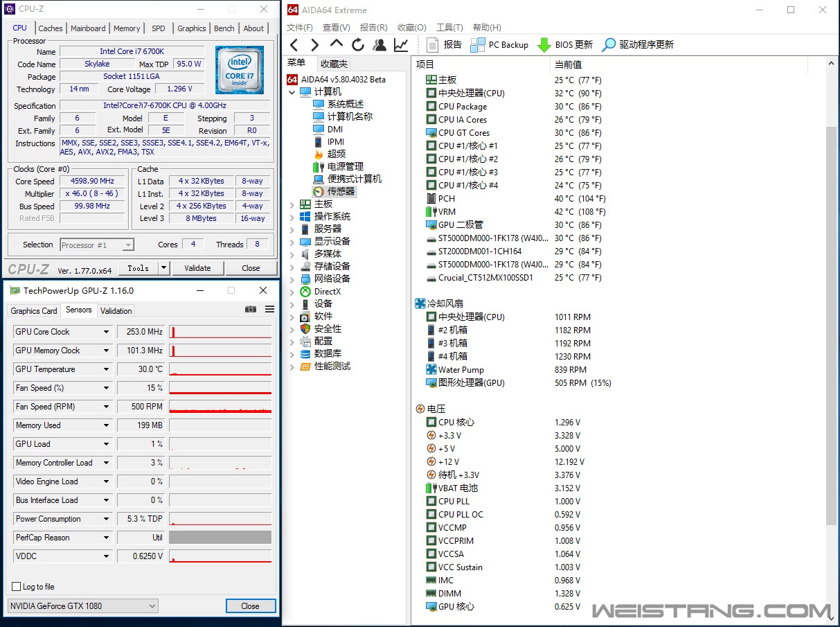Click the AIDA64 sensor list vertical scrollbar
Image resolution: width=840 pixels, height=627 pixels.
pos(832,326)
